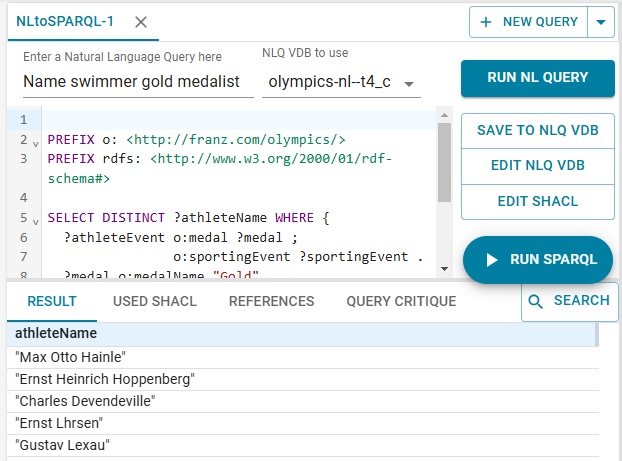Open the REFERENCES tab
This screenshot has width=622, height=461.
point(271,302)
